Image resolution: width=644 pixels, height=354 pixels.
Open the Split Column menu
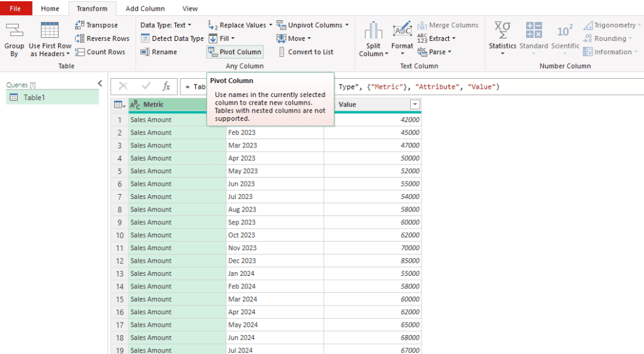pyautogui.click(x=374, y=39)
